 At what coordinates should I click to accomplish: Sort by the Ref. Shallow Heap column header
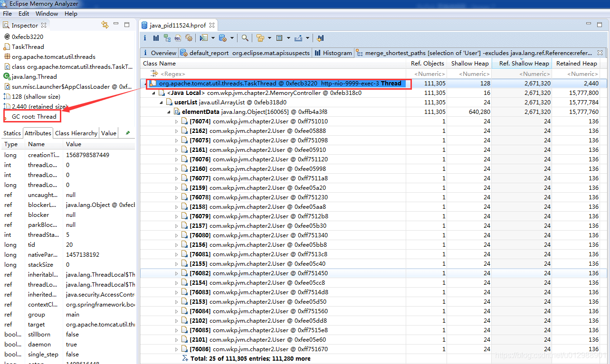522,64
